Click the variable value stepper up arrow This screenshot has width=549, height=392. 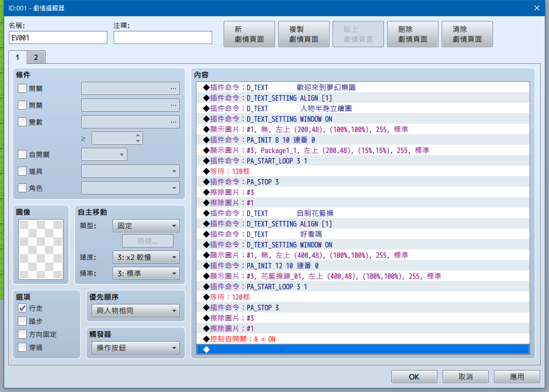tap(138, 135)
